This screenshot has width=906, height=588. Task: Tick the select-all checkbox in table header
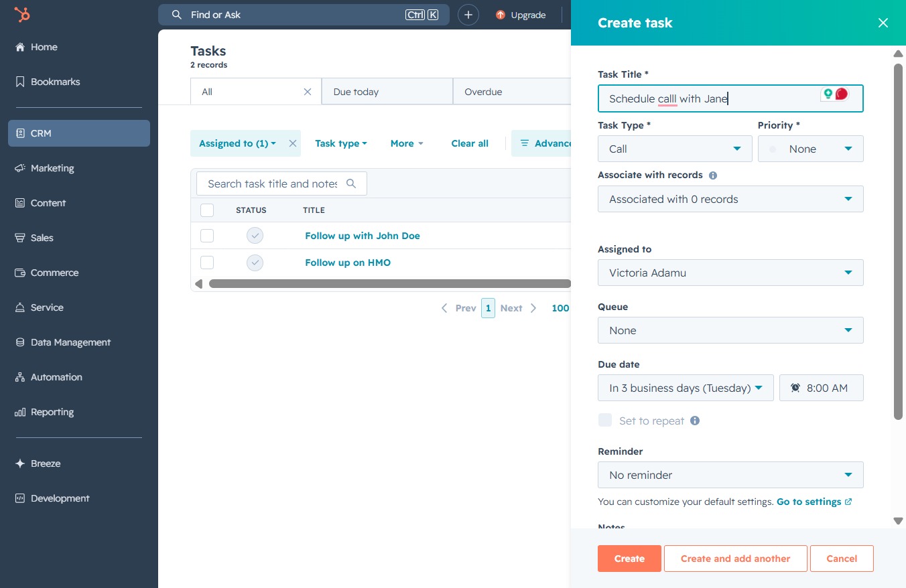[207, 210]
